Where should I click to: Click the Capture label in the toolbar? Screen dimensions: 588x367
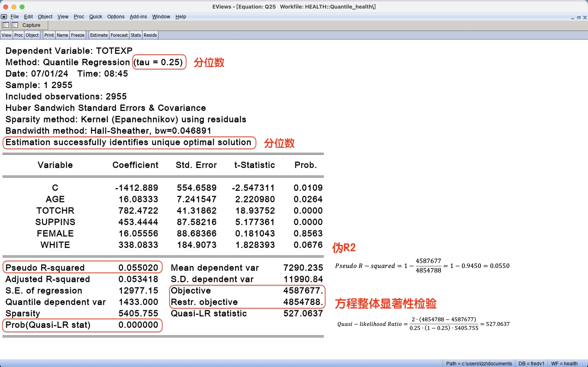pyautogui.click(x=31, y=25)
